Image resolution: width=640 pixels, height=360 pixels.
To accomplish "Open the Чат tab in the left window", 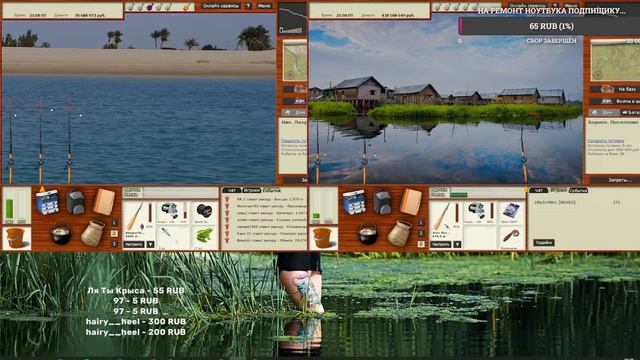I will 231,190.
